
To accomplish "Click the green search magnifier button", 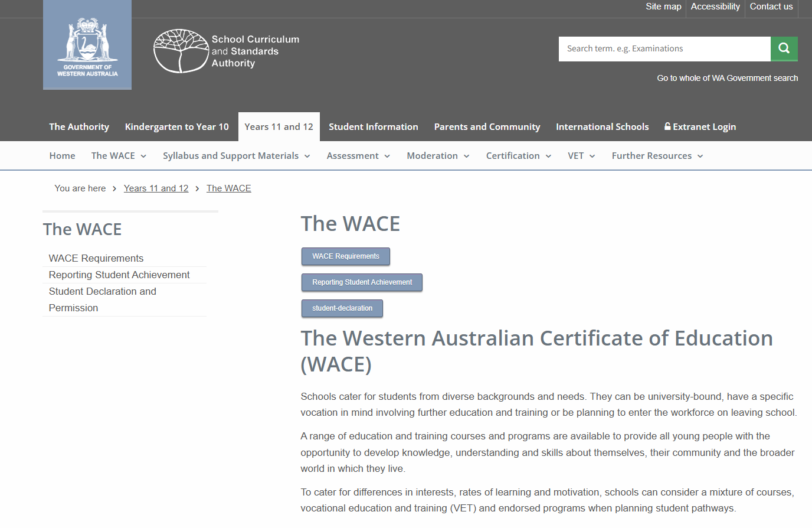I will pyautogui.click(x=784, y=48).
